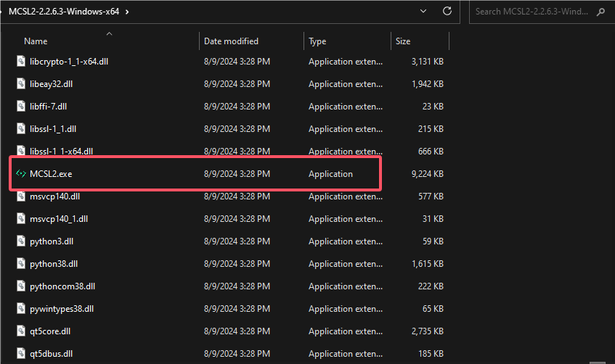Select the file name libffi-7.dll
This screenshot has width=615, height=364.
pos(48,107)
